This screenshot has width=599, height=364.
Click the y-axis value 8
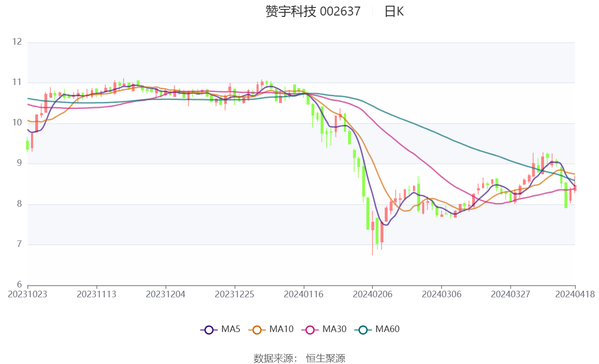19,204
